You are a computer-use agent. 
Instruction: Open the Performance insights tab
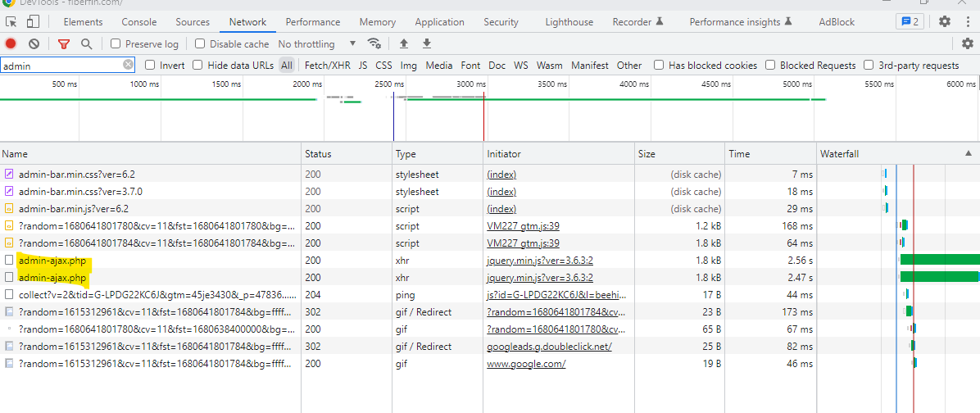click(742, 22)
